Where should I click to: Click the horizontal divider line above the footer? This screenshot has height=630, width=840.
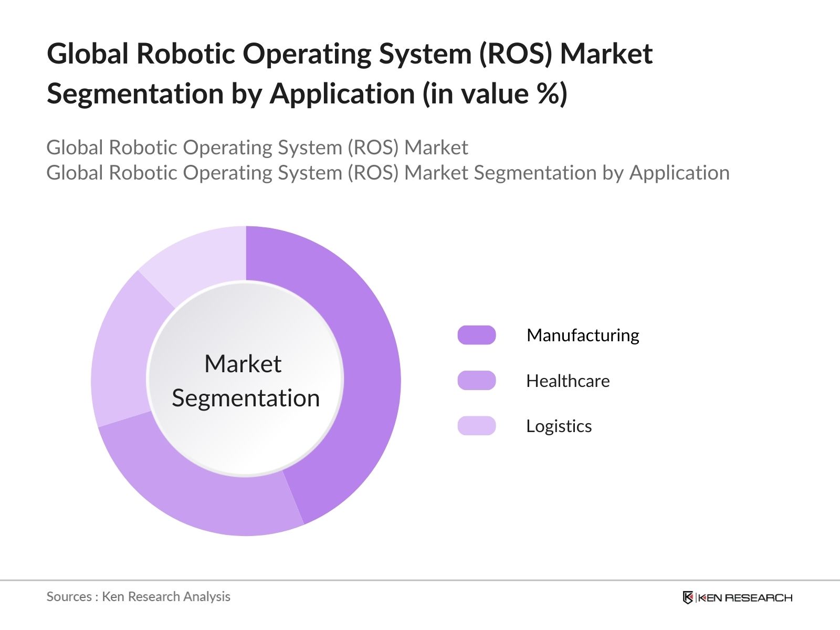pos(420,580)
